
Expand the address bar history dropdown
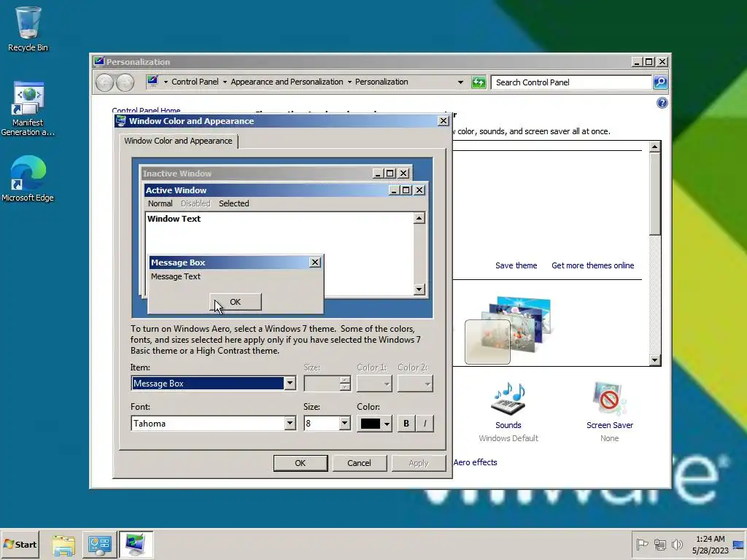point(460,82)
